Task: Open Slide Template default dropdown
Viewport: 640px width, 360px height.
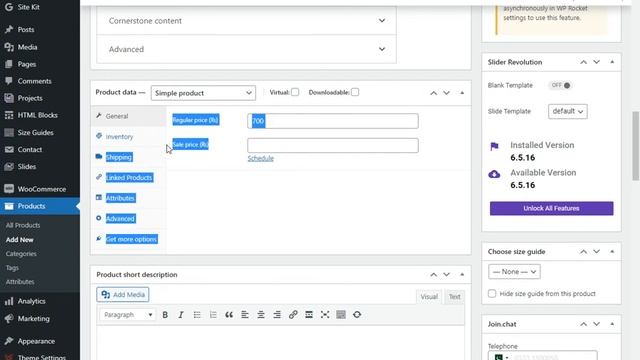Action: (568, 111)
